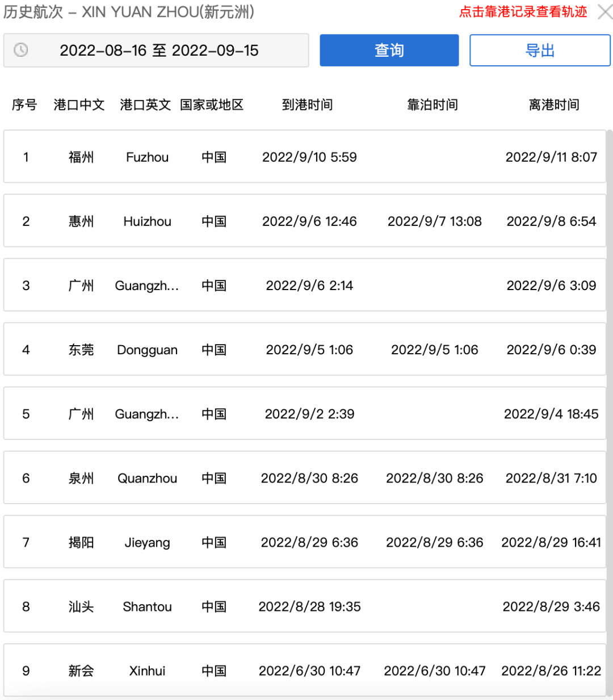Screen dimensions: 613x700
Task: Click 中国 in the Fuzhou row
Action: coord(214,157)
